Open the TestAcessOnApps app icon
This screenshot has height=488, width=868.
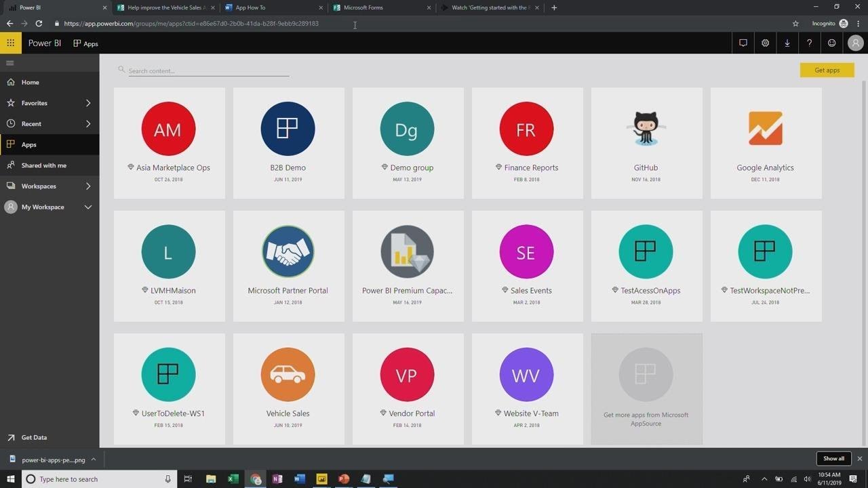[x=646, y=251]
